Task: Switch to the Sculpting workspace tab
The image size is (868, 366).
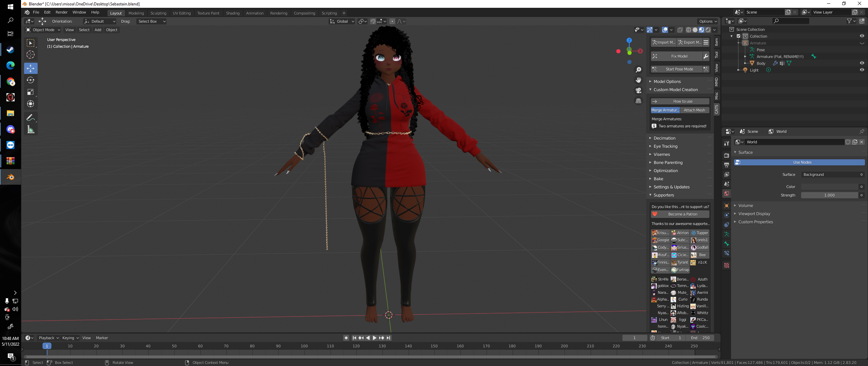Action: (158, 13)
